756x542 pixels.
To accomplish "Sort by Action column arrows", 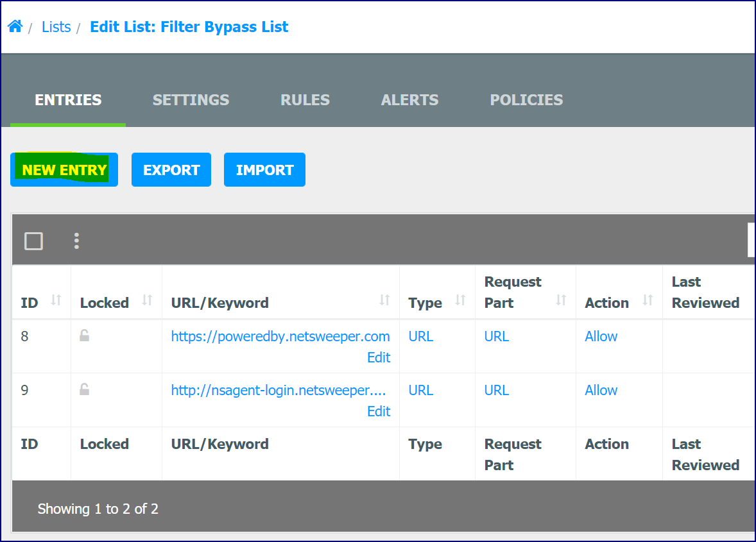I will click(648, 300).
